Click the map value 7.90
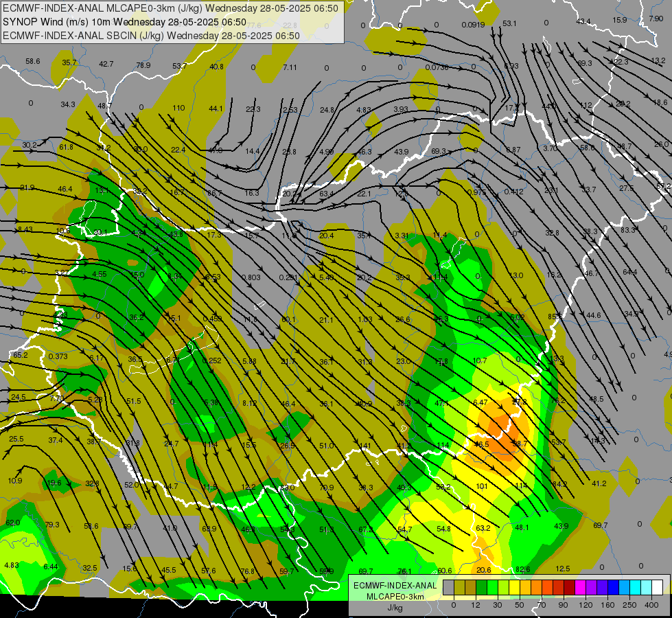This screenshot has height=618, width=672. pos(656,19)
